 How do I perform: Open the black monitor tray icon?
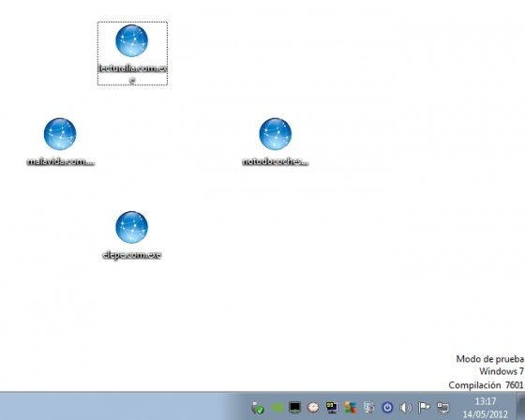pyautogui.click(x=294, y=407)
